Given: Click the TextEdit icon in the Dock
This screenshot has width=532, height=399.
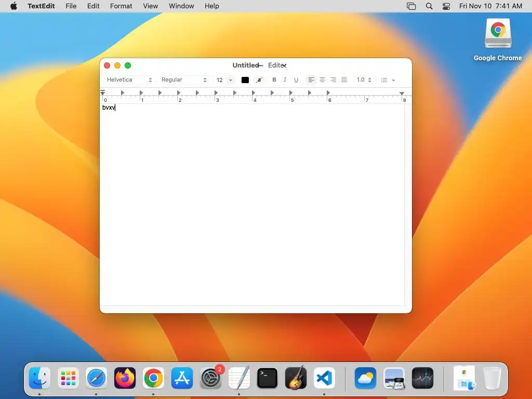Looking at the screenshot, I should [x=239, y=378].
